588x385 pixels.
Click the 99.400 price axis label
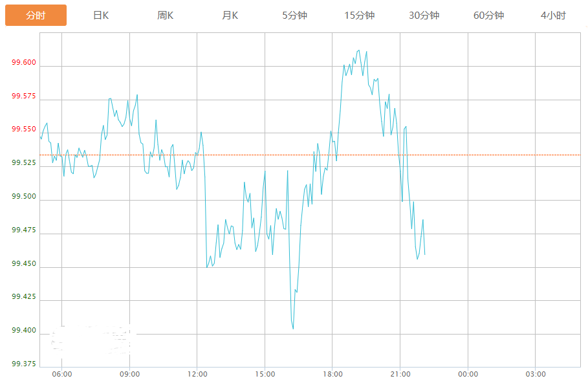pyautogui.click(x=24, y=331)
